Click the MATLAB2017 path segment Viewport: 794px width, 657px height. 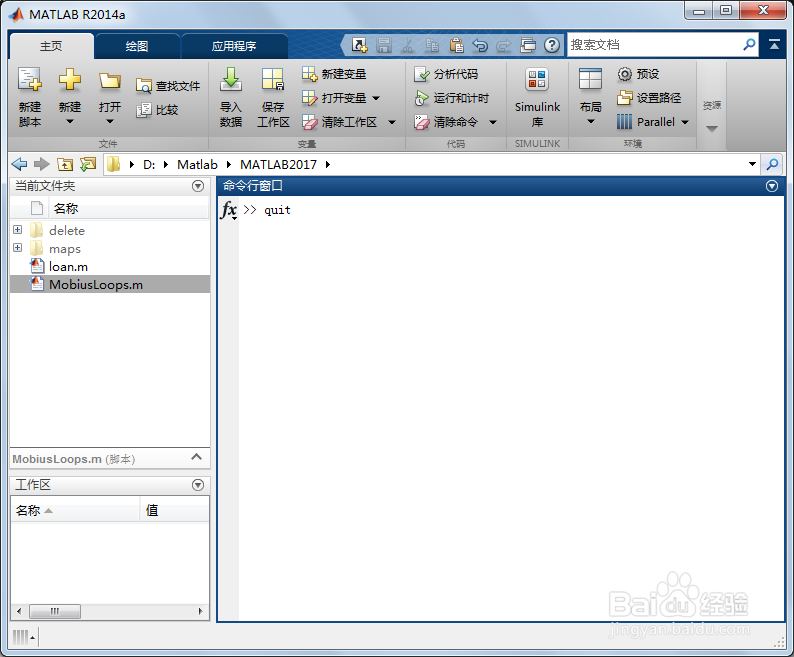coord(279,165)
